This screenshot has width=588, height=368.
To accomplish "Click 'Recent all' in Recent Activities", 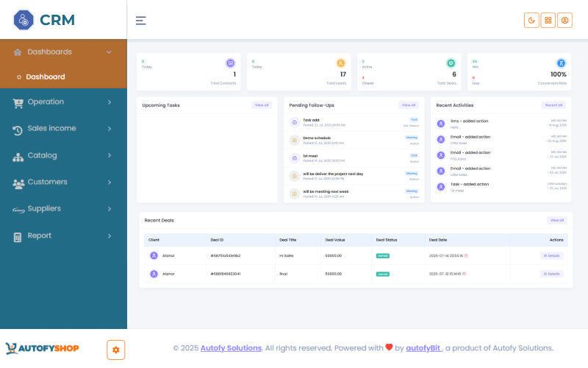I will [x=554, y=105].
